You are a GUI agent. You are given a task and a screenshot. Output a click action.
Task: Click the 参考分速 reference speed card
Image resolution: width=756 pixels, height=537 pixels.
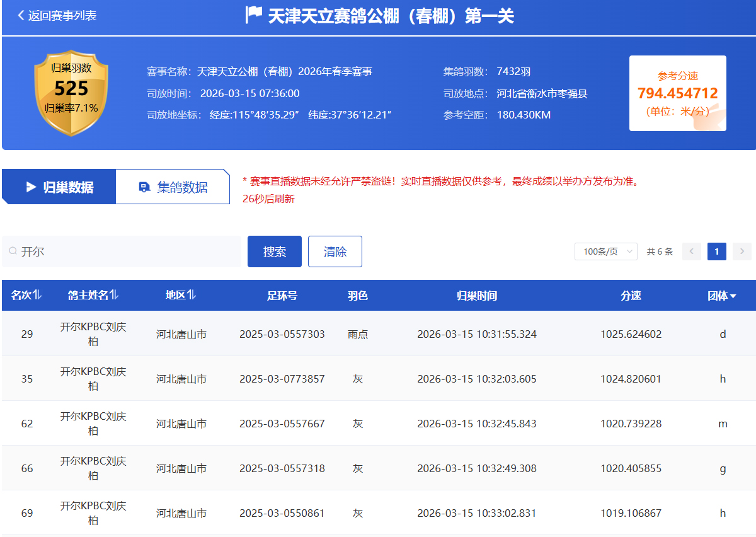(677, 93)
